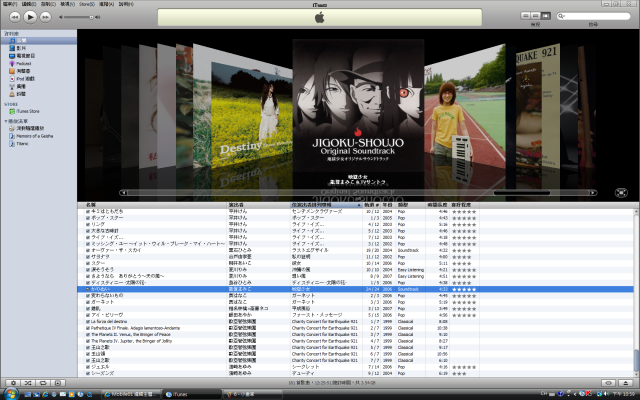
Task: Toggle shuffle playback button
Action: pos(28,383)
